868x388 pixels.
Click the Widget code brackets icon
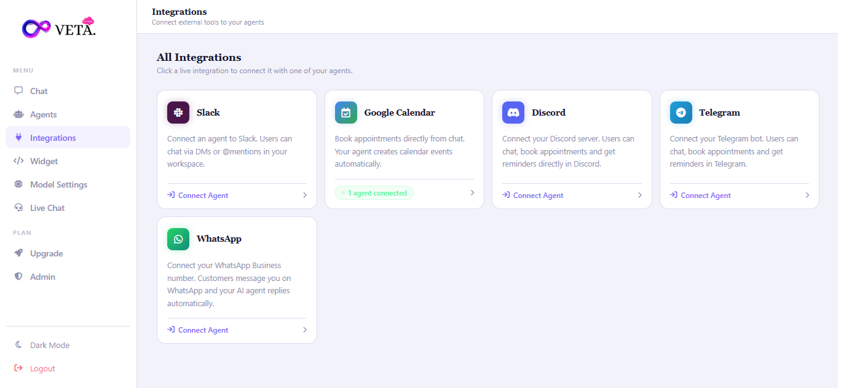18,161
